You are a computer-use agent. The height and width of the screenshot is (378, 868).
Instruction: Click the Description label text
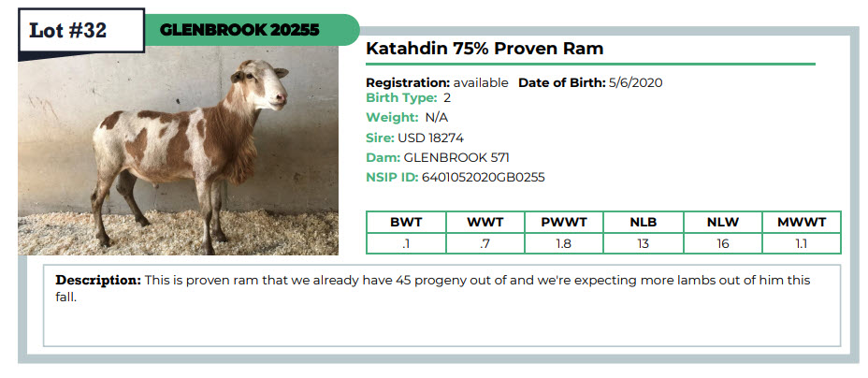tap(98, 280)
